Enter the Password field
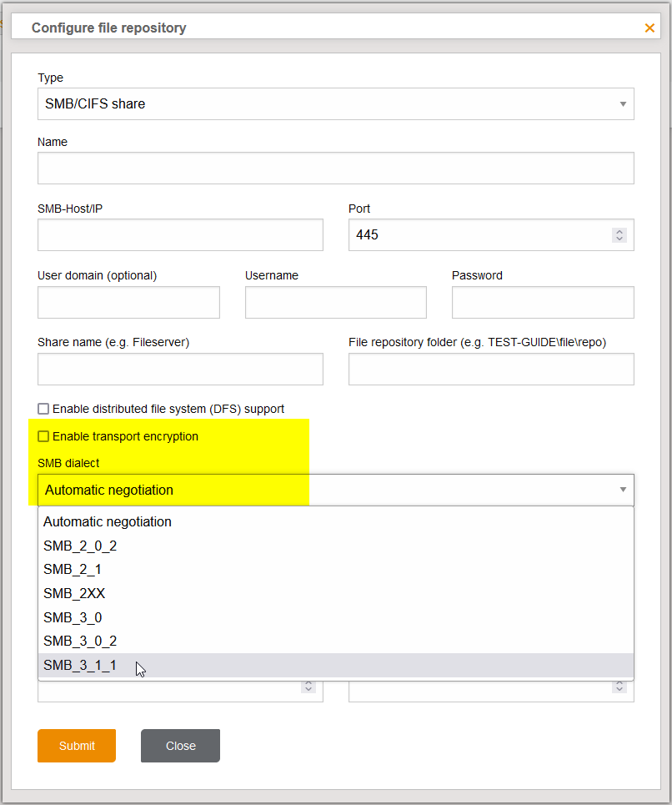The image size is (672, 805). click(542, 302)
